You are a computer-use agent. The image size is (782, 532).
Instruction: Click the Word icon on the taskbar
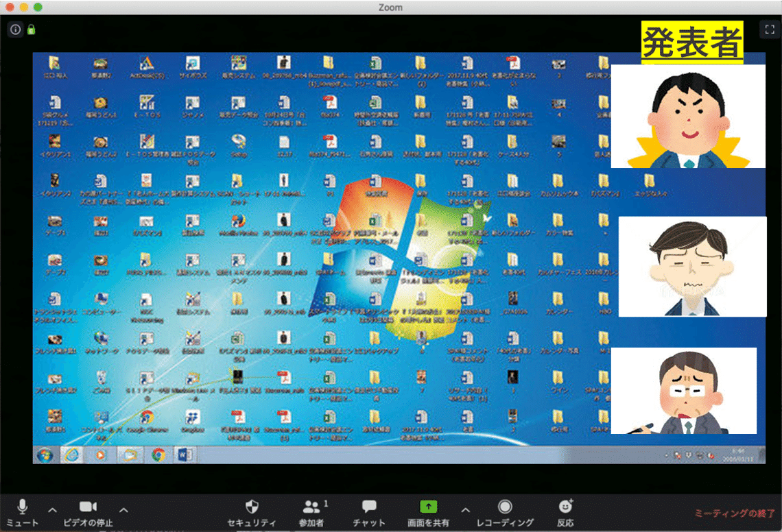(185, 455)
